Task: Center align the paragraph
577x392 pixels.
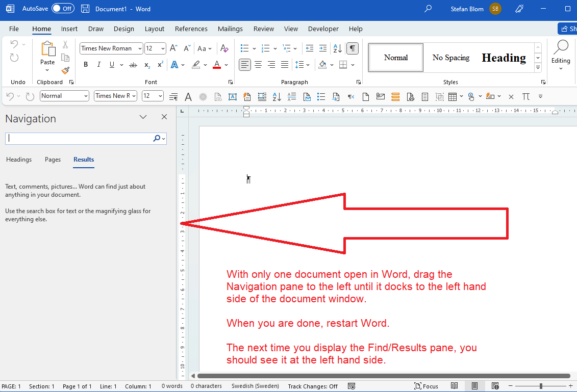Action: click(x=258, y=65)
